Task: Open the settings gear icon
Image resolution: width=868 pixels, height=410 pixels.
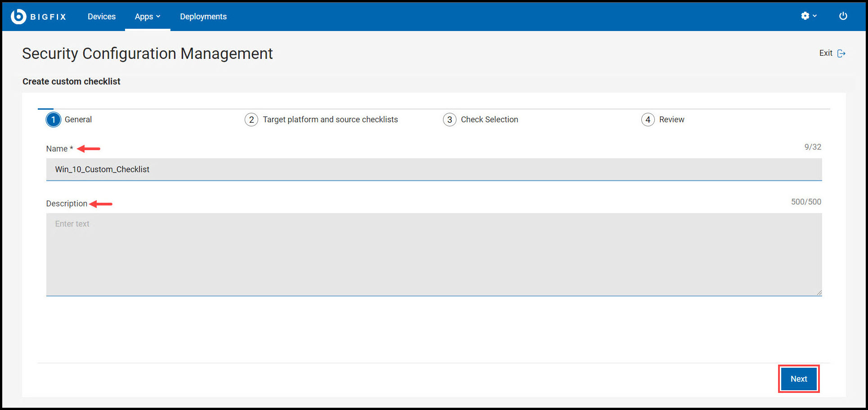Action: point(805,16)
